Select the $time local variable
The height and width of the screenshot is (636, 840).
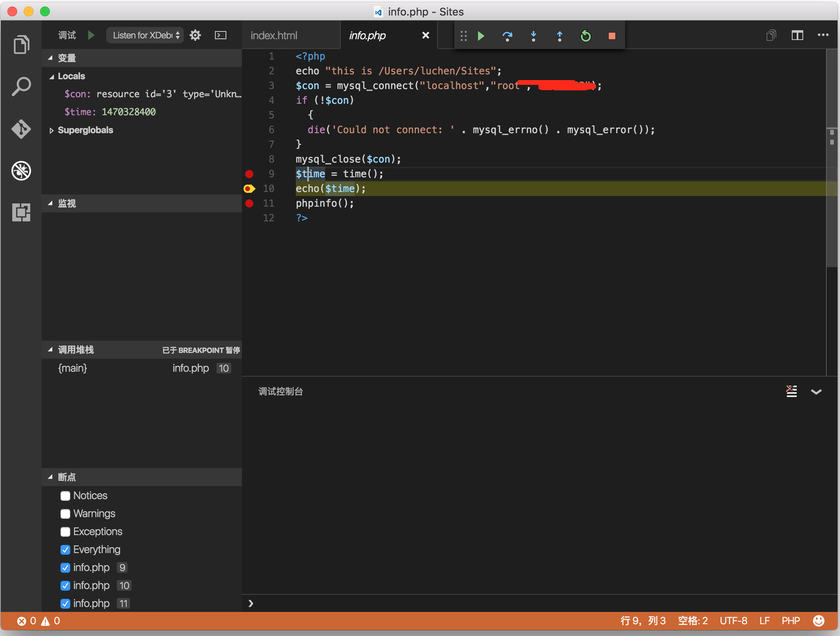[141, 112]
